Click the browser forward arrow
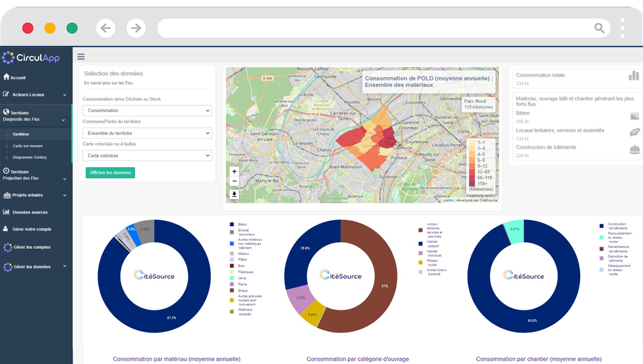Viewport: 643px width, 364px height. 136,28
